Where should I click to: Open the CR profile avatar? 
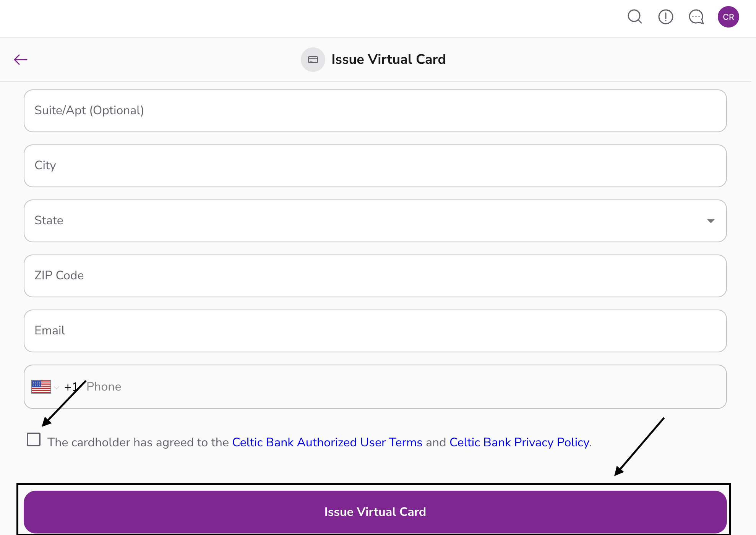pos(728,17)
